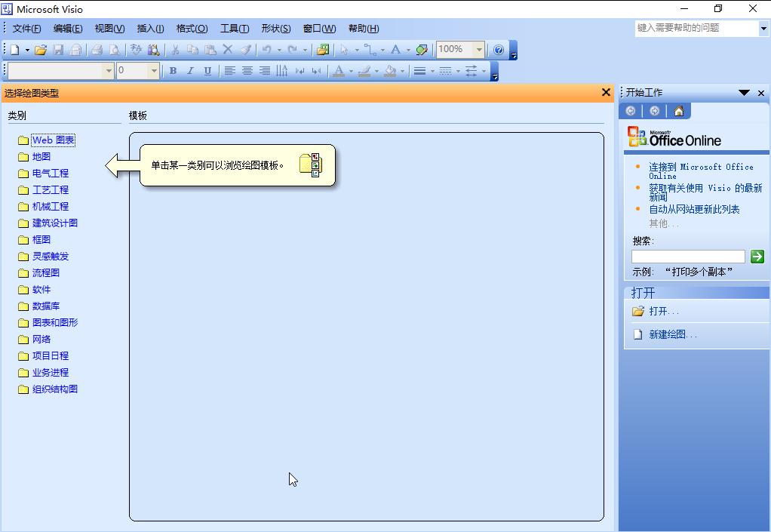Click the Visio Help icon
This screenshot has width=771, height=532.
pos(499,50)
